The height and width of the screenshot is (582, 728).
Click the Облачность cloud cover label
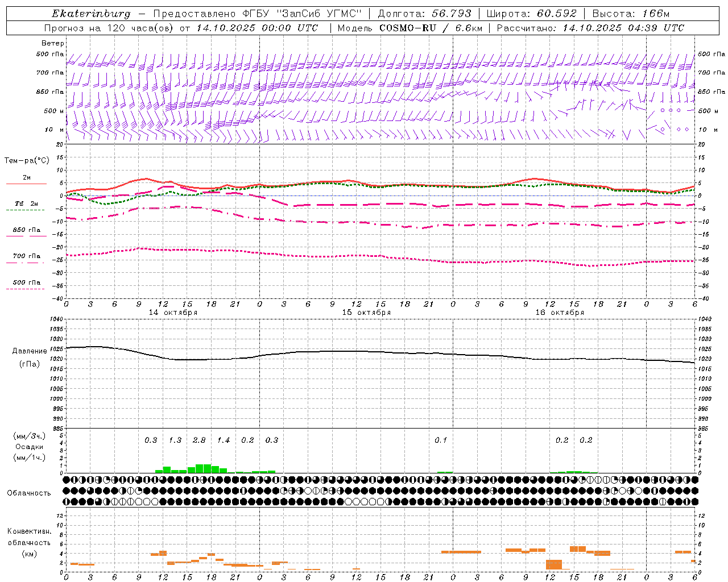[29, 493]
